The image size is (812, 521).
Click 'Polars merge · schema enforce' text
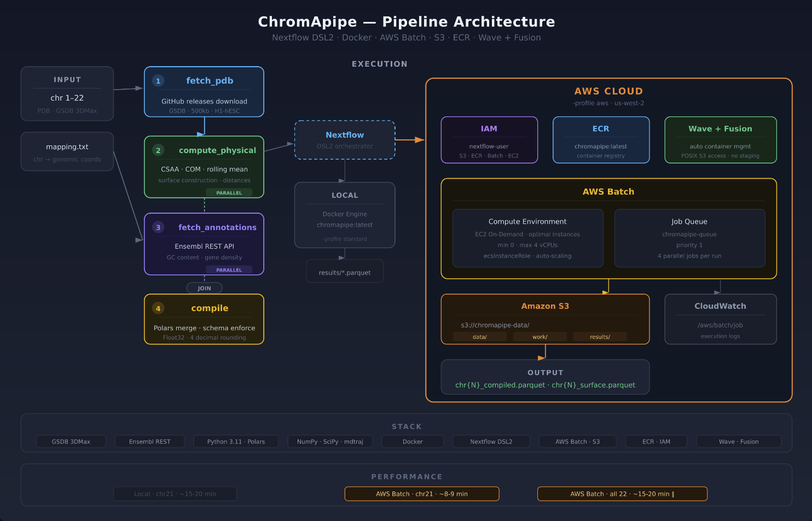[x=204, y=328]
